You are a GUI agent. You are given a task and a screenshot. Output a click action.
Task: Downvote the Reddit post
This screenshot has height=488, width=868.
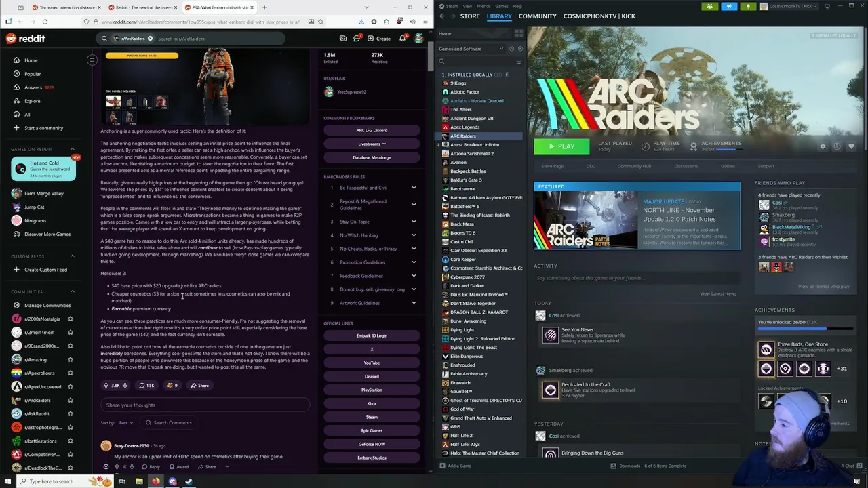tap(125, 386)
